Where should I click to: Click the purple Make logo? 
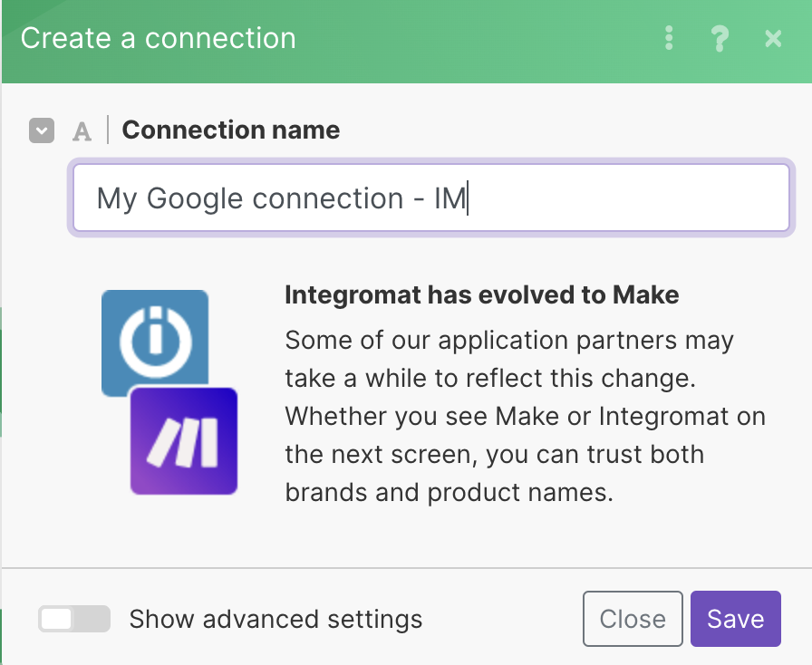184,441
